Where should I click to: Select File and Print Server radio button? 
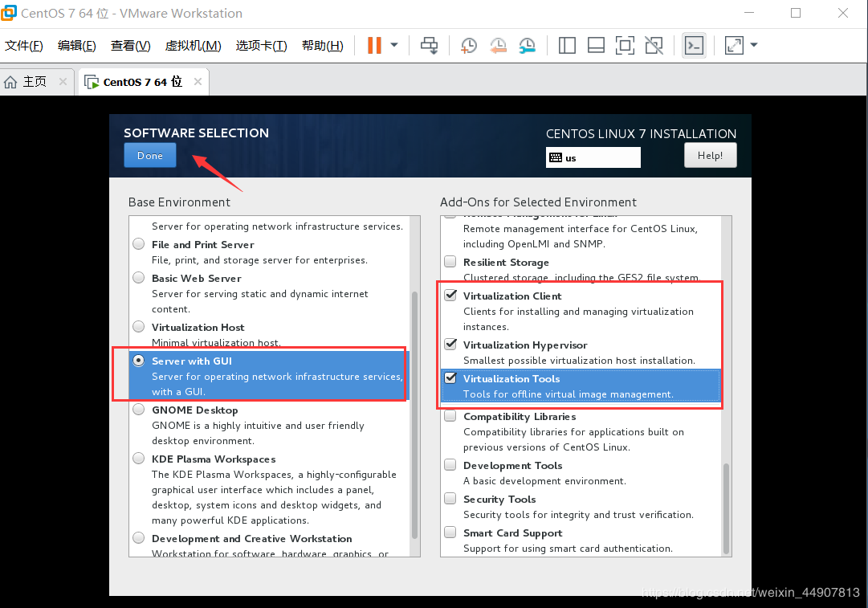(x=138, y=244)
